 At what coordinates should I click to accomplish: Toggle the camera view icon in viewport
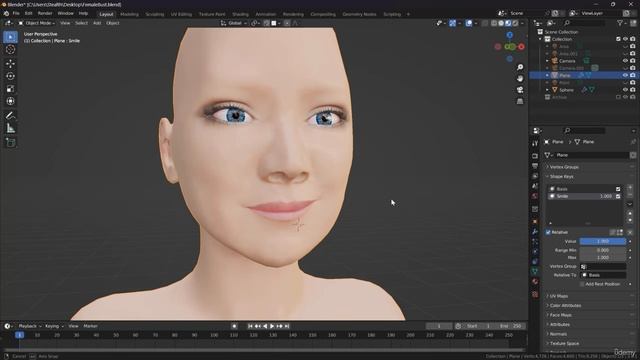point(520,90)
